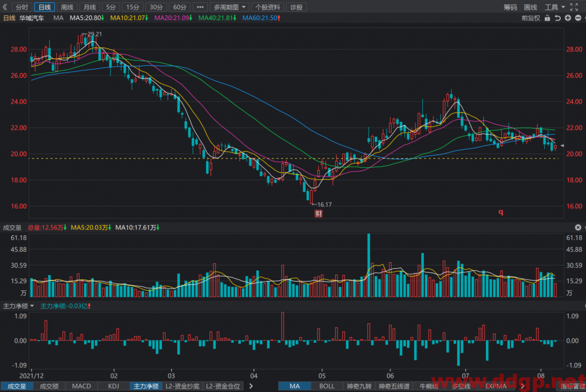The width and height of the screenshot is (586, 392).
Task: Select the 日线 daily chart tab
Action: (45, 7)
